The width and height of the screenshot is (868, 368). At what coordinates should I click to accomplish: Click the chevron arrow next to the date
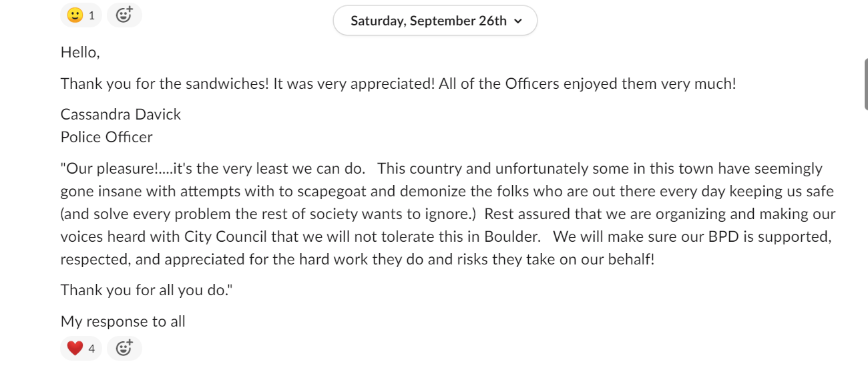[518, 21]
